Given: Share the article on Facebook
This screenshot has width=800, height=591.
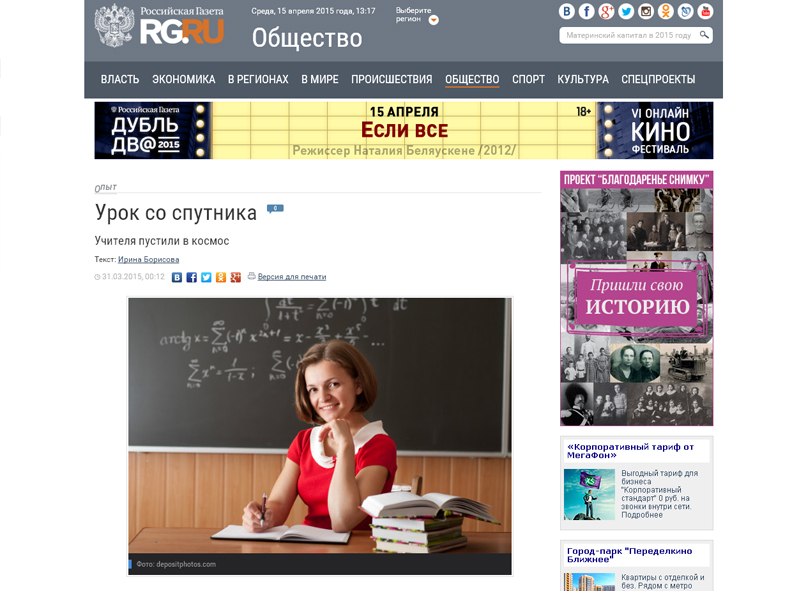Looking at the screenshot, I should point(191,277).
